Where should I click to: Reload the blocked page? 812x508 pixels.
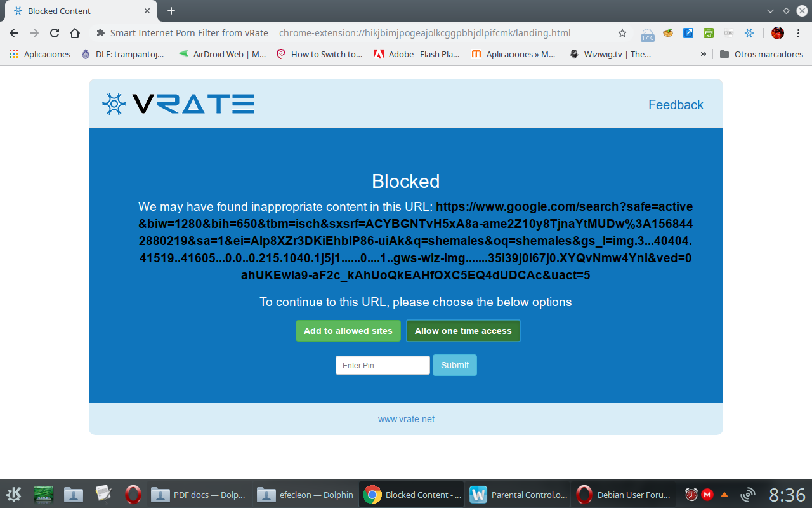coord(55,33)
